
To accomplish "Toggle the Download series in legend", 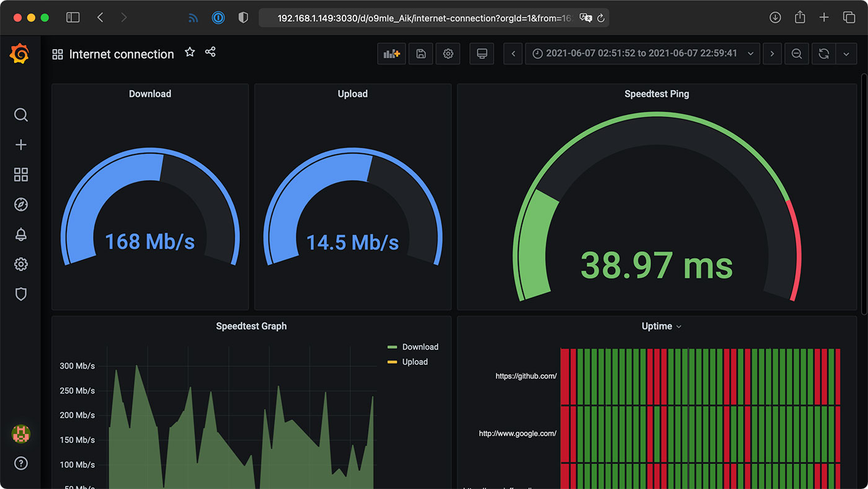I will click(420, 347).
